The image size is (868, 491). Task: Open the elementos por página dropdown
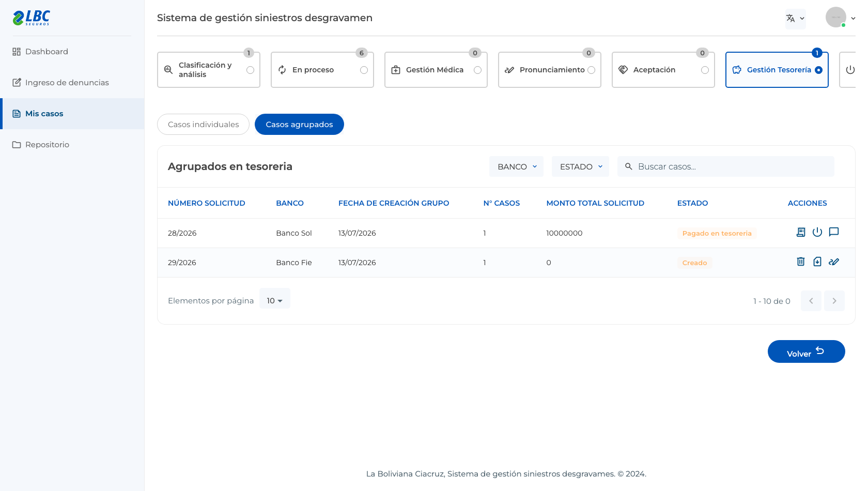(274, 300)
